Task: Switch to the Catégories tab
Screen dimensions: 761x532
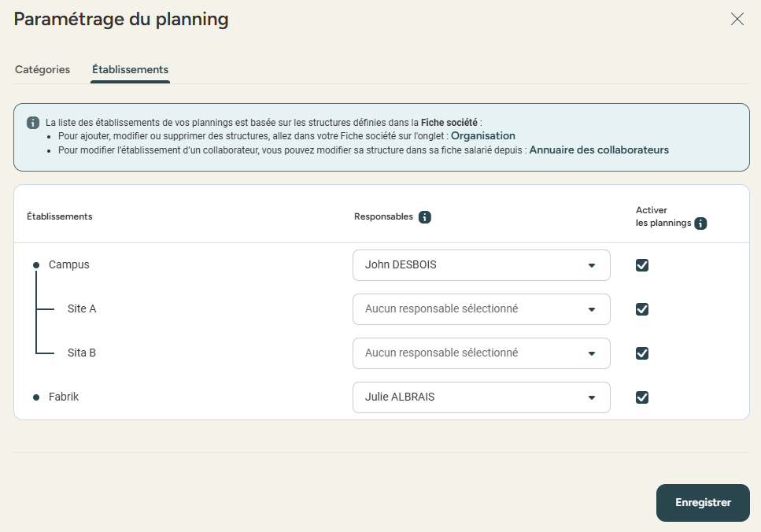Action: point(42,69)
